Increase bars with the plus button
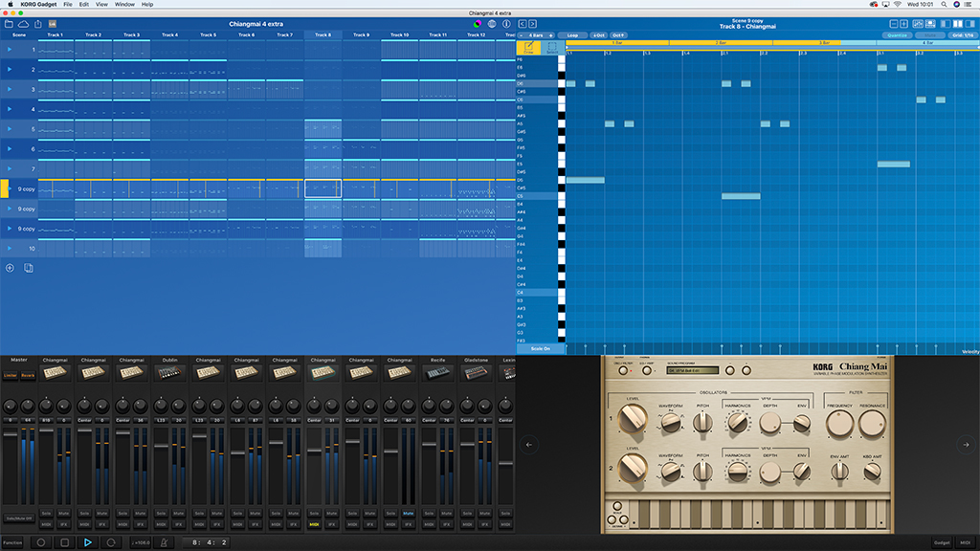This screenshot has width=980, height=551. click(x=550, y=35)
